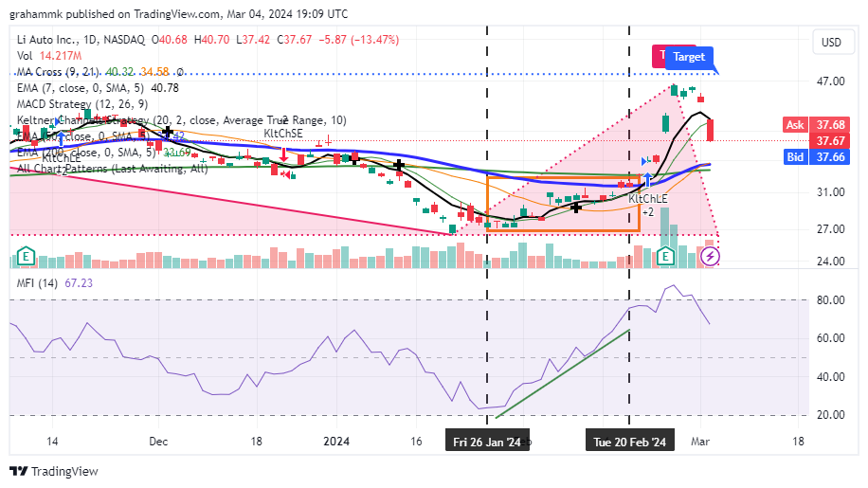Select the EMA 7 legend showing 40.78
The image size is (868, 488).
98,88
